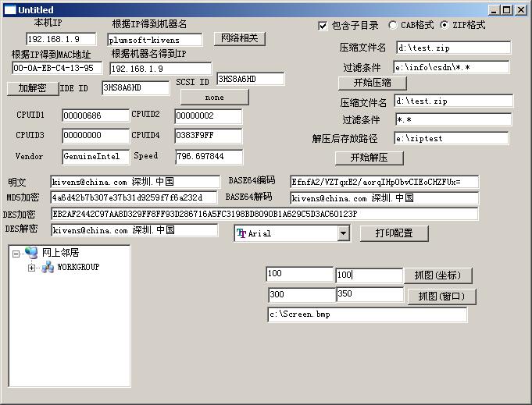Click the machine name field plumsoft-kivens

pos(155,40)
